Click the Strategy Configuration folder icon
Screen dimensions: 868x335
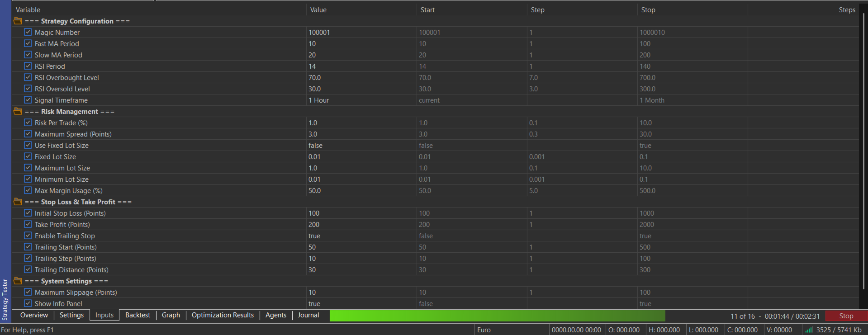pyautogui.click(x=18, y=21)
